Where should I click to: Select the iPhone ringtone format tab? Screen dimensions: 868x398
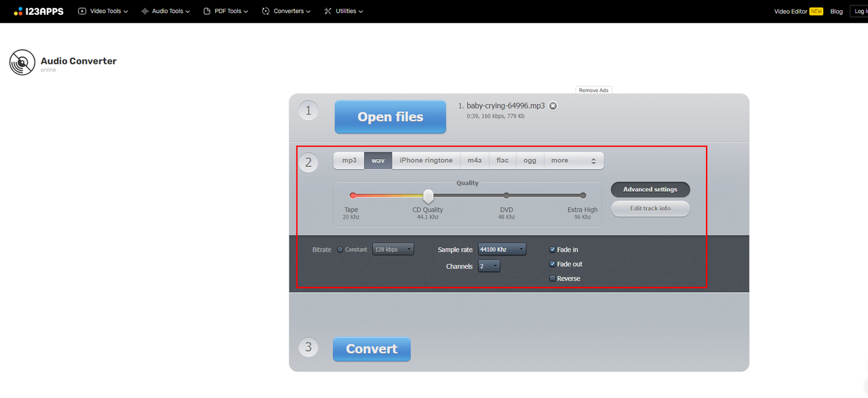coord(426,161)
